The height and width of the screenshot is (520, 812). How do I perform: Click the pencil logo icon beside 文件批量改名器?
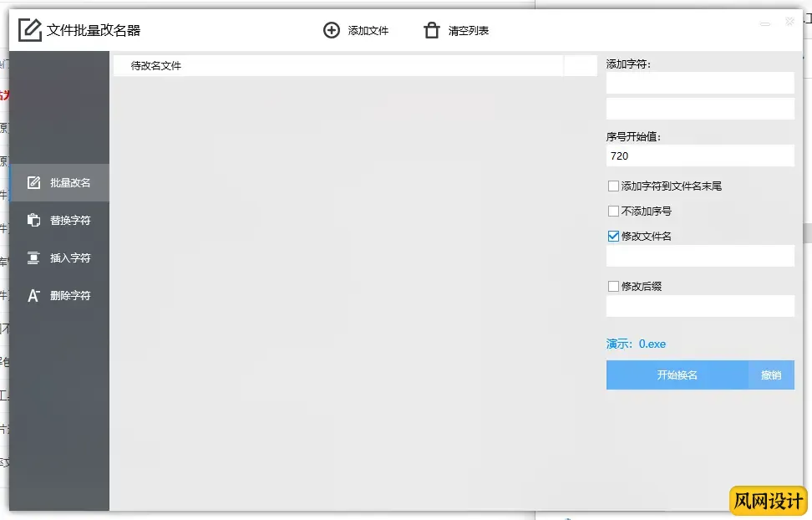(30, 31)
